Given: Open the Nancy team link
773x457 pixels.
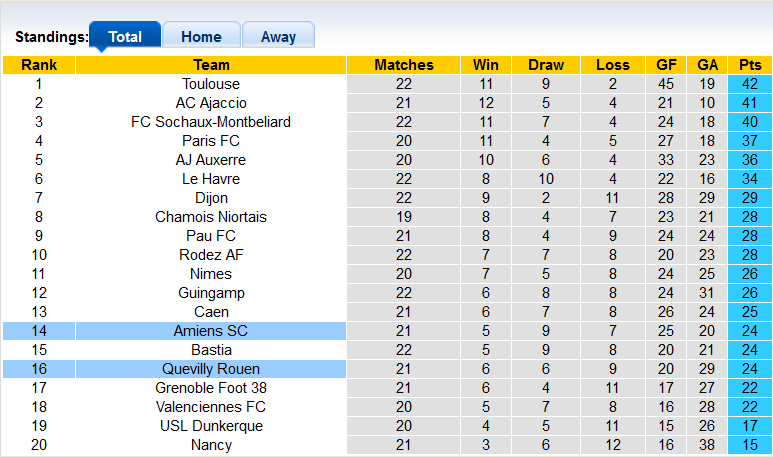Looking at the screenshot, I should pyautogui.click(x=211, y=445).
